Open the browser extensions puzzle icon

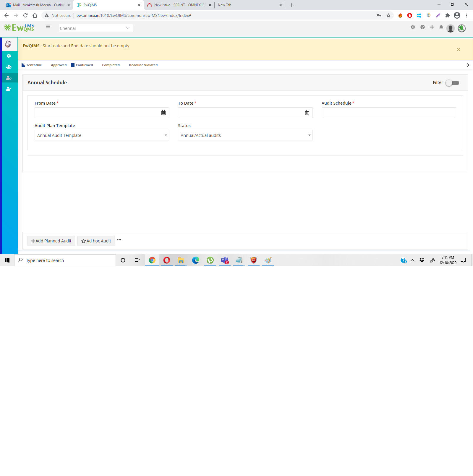[x=448, y=15]
